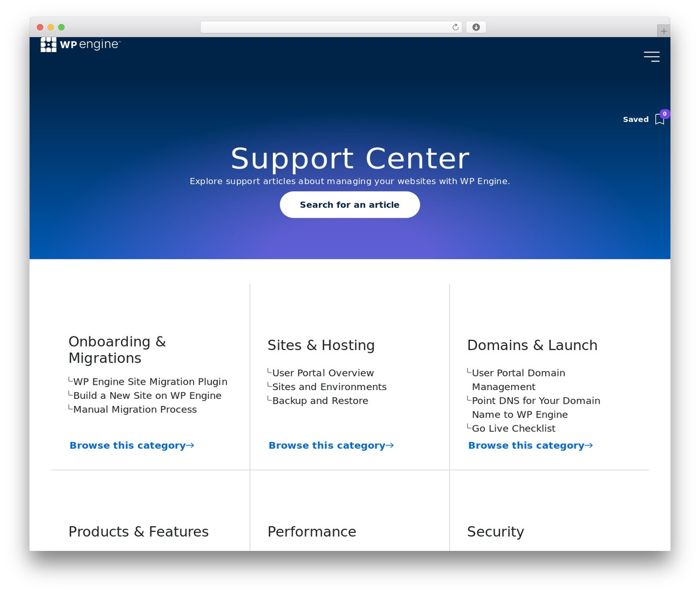
Task: Click the Performance heading
Action: [312, 532]
